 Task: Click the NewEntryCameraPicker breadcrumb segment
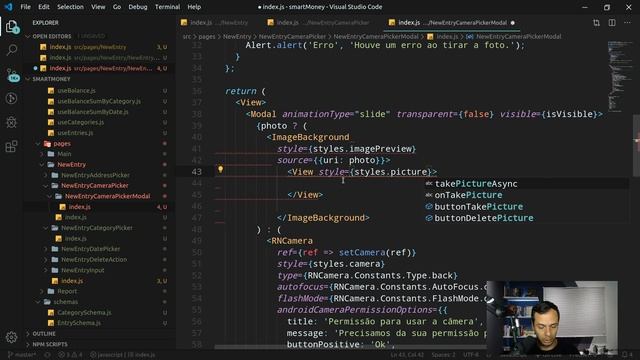click(292, 37)
